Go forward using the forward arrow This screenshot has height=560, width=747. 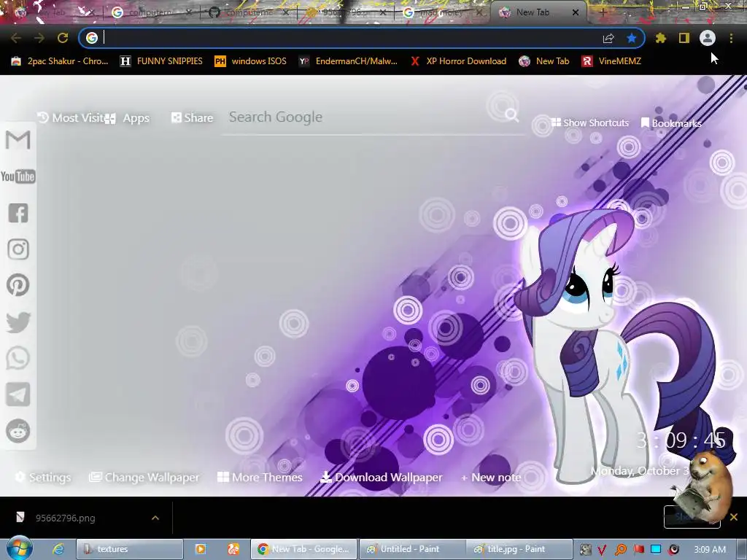coord(39,38)
